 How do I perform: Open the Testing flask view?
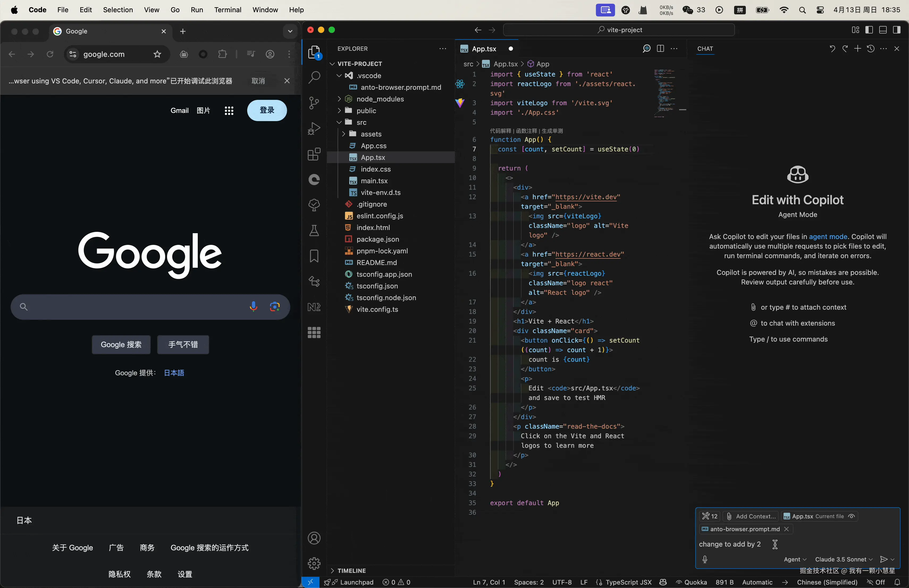pyautogui.click(x=314, y=231)
